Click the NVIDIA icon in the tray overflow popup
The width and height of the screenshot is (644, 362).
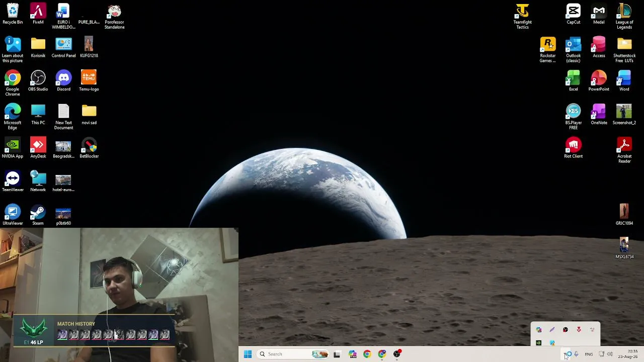click(538, 343)
